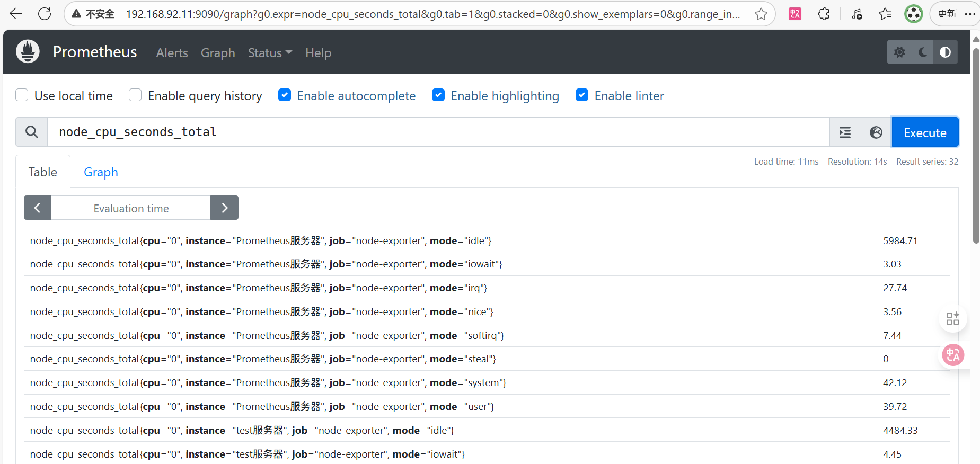
Task: Select the Prometheus server mode="iowait" series row
Action: click(487, 264)
